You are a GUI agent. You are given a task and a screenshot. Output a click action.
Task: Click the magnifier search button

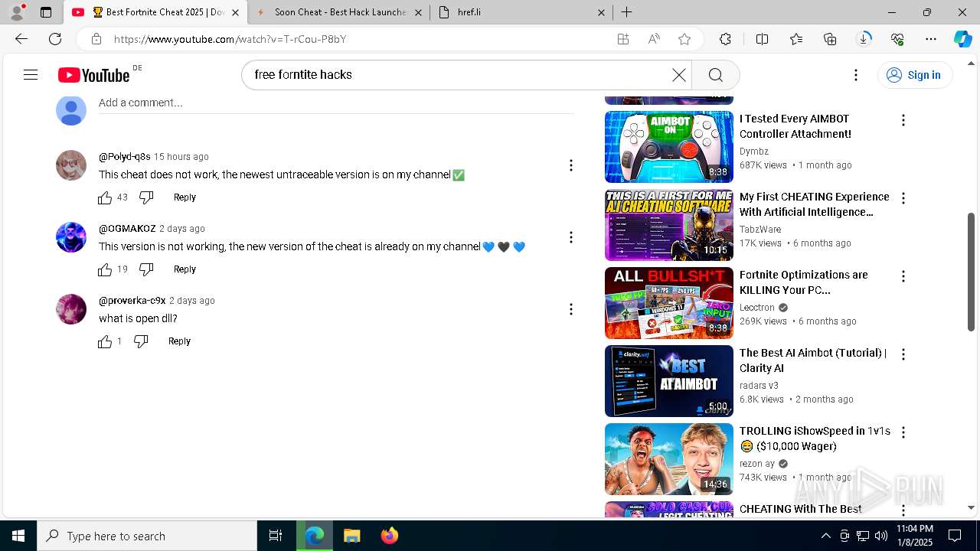pos(716,74)
